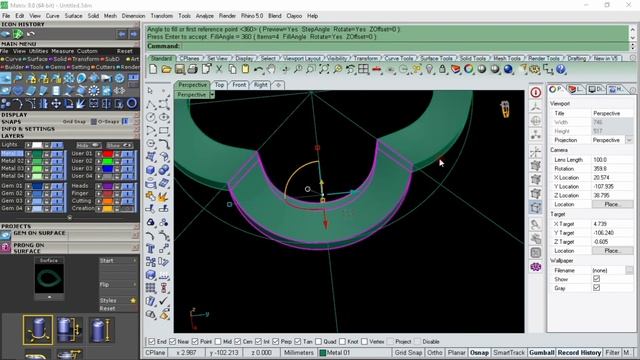
Task: Toggle the Wallpaper Show checkbox
Action: [x=596, y=279]
